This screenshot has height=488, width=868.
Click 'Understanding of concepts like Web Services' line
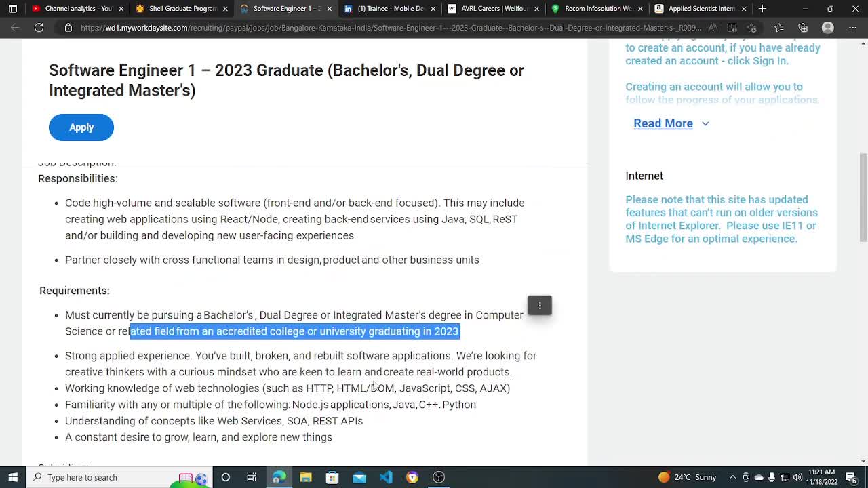click(x=214, y=421)
